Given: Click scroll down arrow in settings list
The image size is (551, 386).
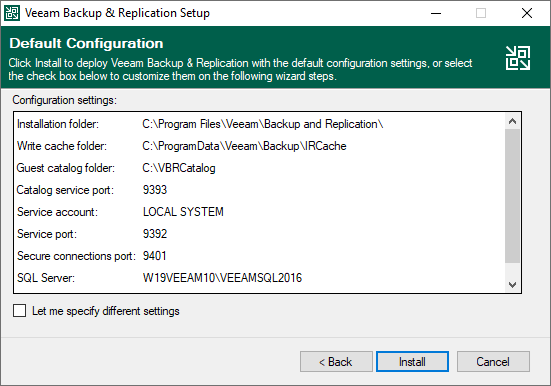Looking at the screenshot, I should [512, 284].
